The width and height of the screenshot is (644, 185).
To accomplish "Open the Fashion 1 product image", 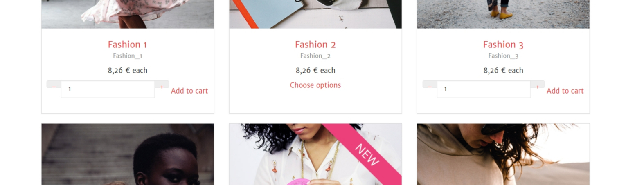I will [128, 14].
